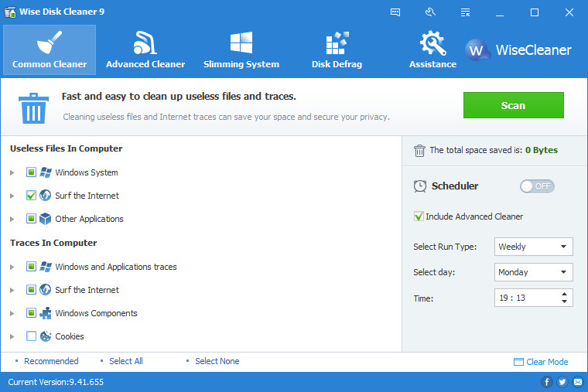This screenshot has width=588, height=392.
Task: Toggle Windows and Applications traces checkbox
Action: pyautogui.click(x=31, y=267)
